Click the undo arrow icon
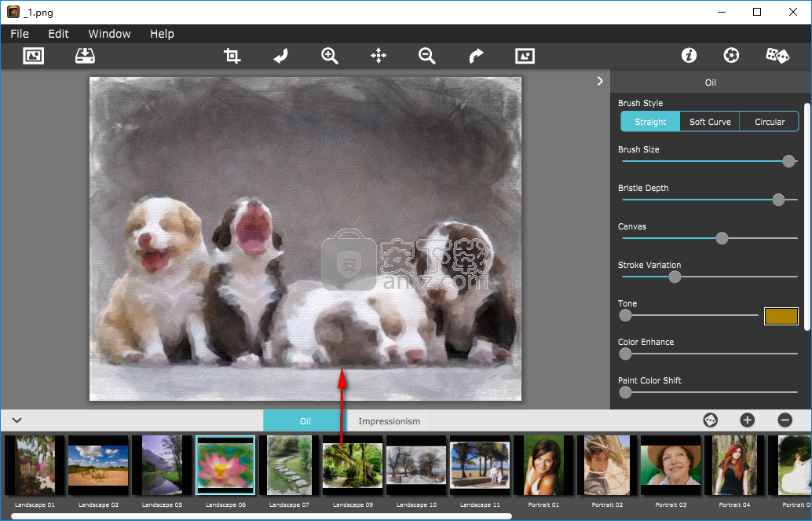This screenshot has width=812, height=521. tap(280, 56)
